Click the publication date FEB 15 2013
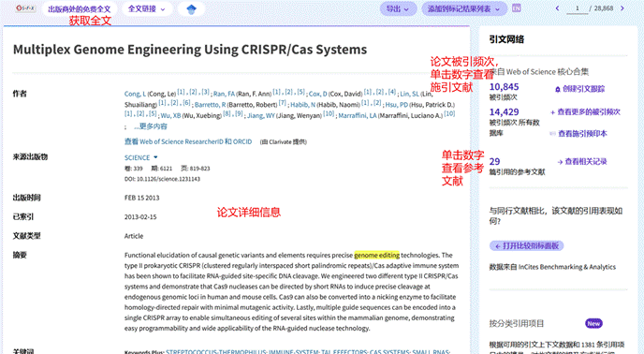The height and width of the screenshot is (354, 644). (141, 198)
